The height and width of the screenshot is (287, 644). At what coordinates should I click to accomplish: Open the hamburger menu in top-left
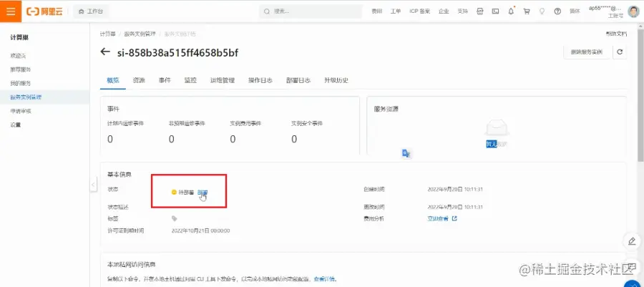(11, 11)
